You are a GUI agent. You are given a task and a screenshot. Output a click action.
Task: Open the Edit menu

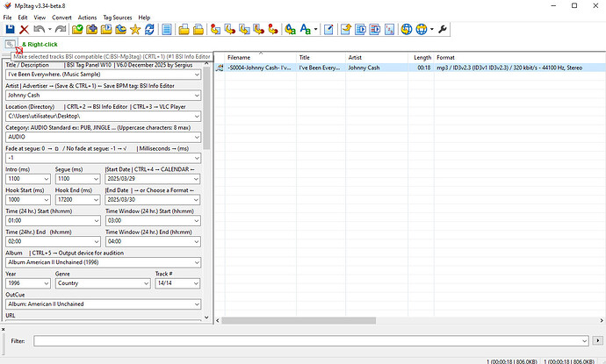(x=23, y=18)
